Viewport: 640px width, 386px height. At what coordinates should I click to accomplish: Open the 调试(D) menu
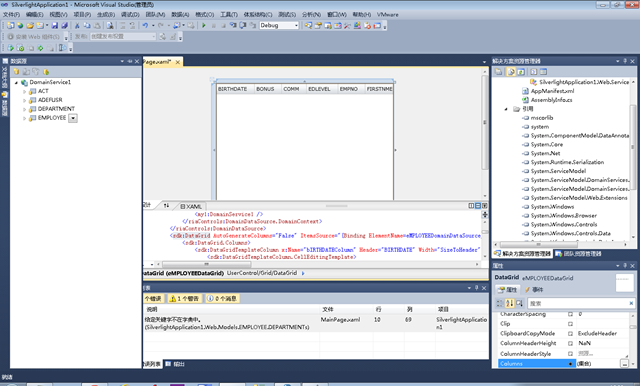[130, 14]
